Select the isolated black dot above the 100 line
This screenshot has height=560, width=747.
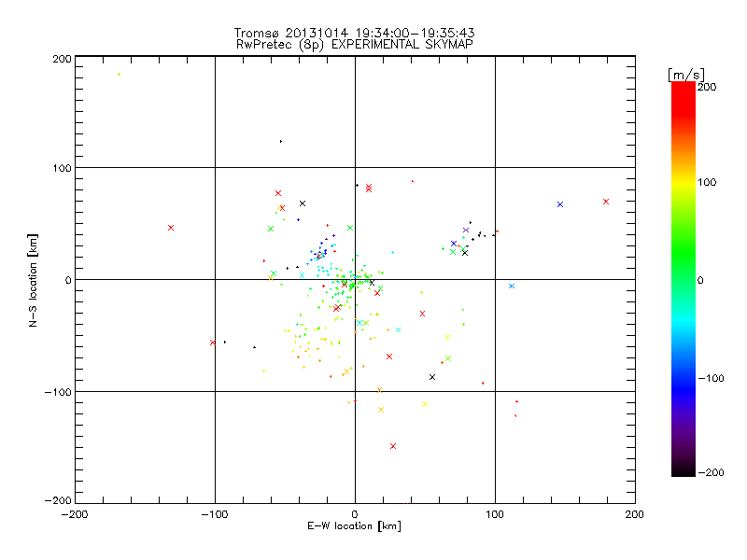point(281,142)
